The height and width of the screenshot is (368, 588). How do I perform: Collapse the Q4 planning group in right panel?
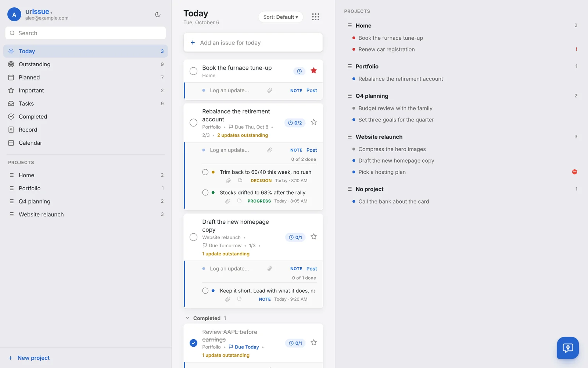[x=349, y=96]
